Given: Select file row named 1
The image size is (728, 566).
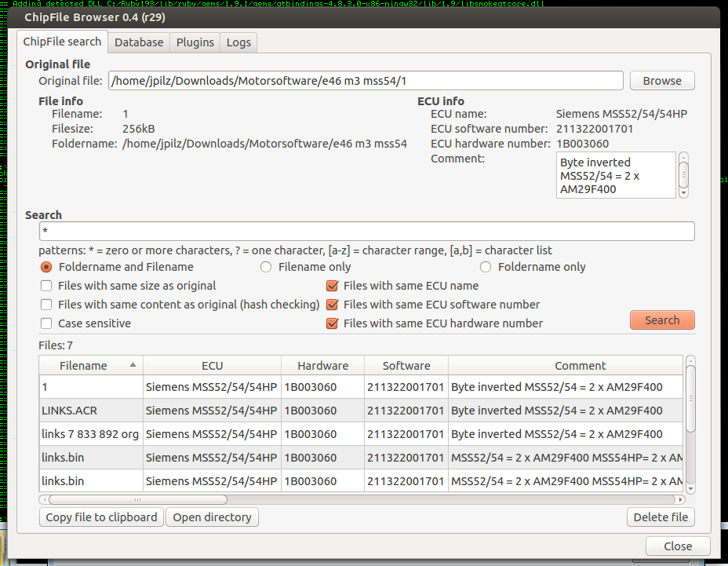Looking at the screenshot, I should [x=361, y=387].
